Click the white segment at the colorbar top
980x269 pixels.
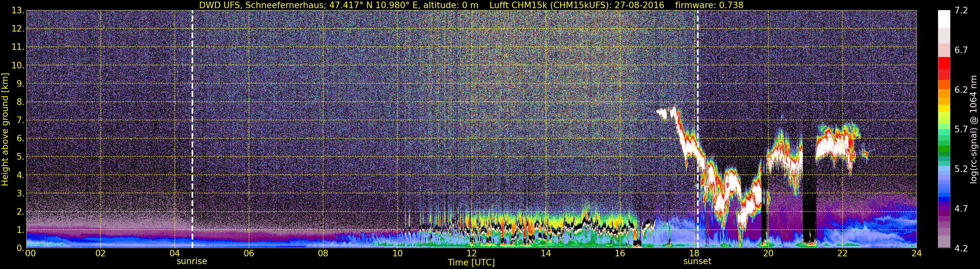click(x=944, y=19)
